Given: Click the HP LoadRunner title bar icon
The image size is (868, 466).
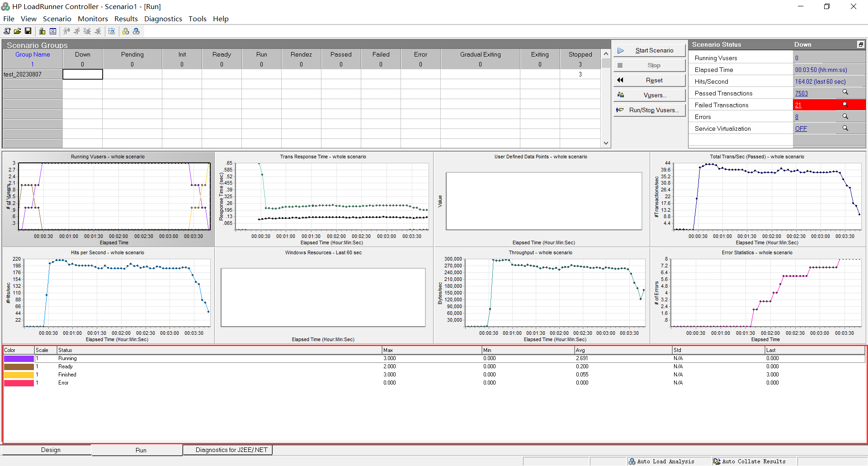Looking at the screenshot, I should [x=5, y=6].
